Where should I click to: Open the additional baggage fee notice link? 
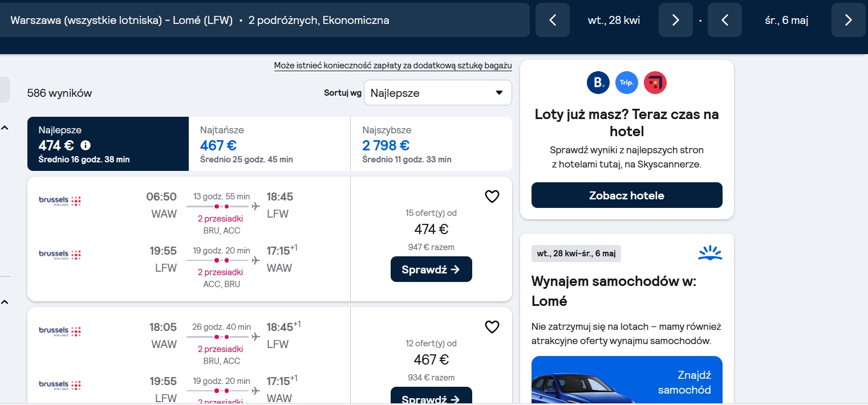[x=393, y=66]
